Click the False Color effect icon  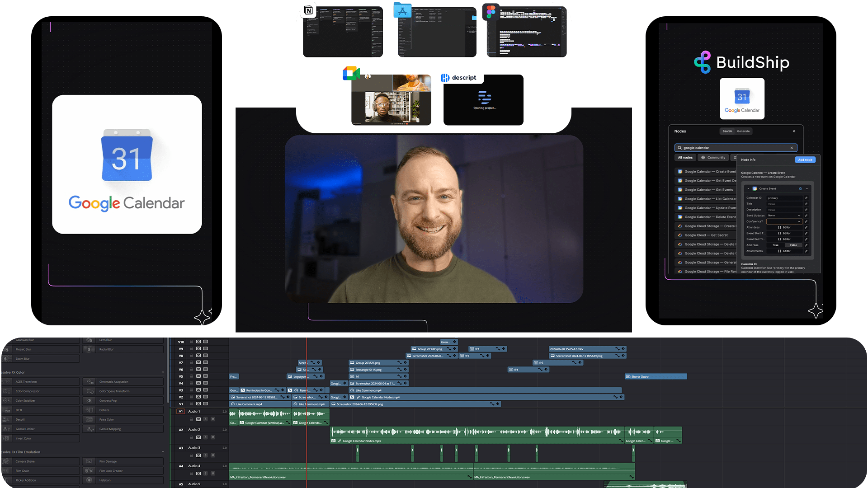pyautogui.click(x=89, y=420)
